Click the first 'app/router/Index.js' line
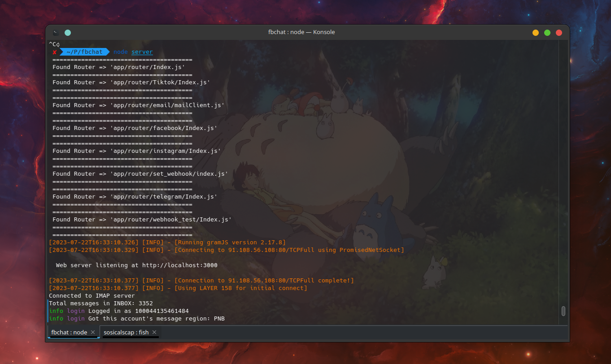Image resolution: width=611 pixels, height=364 pixels. 119,67
